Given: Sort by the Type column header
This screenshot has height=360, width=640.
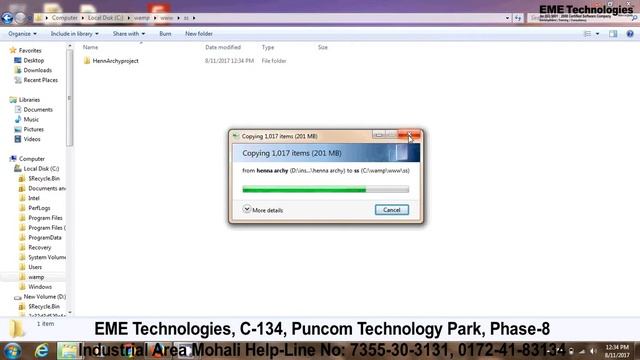Looking at the screenshot, I should pos(268,47).
